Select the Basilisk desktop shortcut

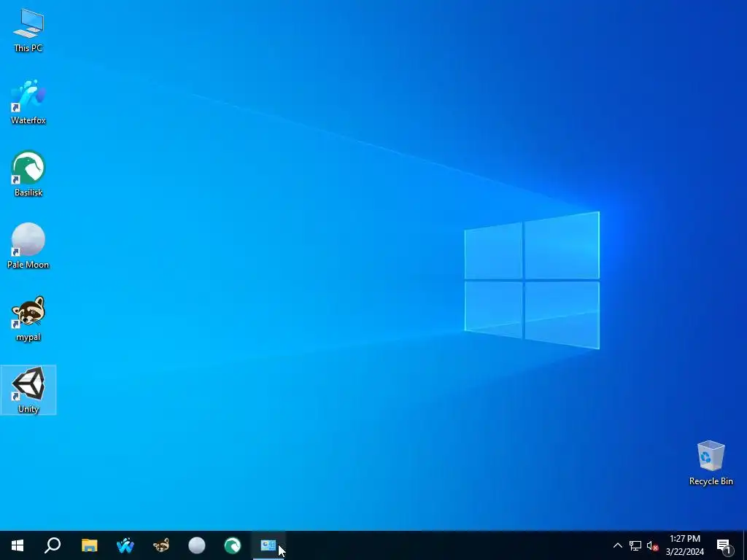point(28,174)
